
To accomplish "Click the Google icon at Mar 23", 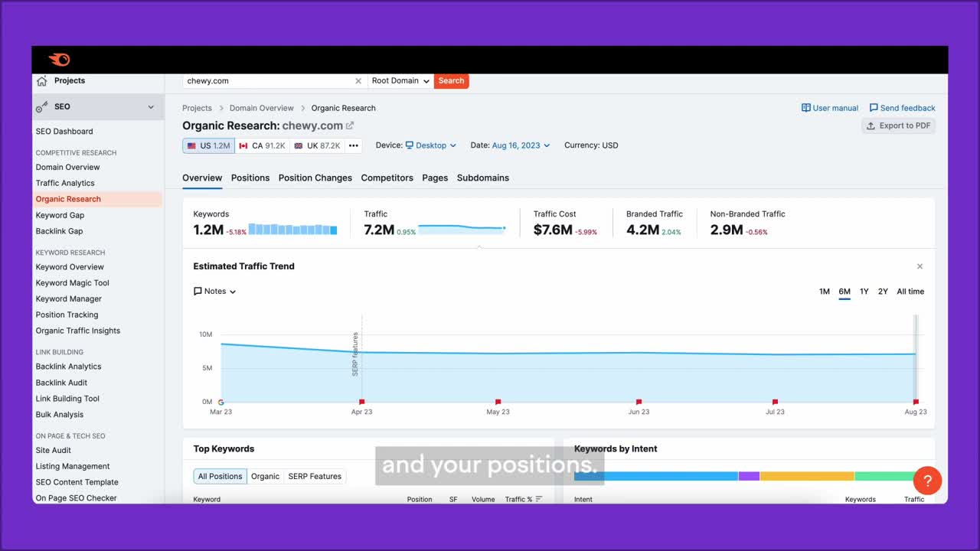I will click(221, 402).
